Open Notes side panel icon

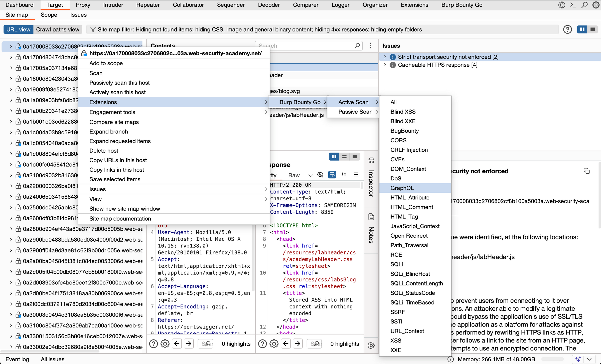[371, 217]
